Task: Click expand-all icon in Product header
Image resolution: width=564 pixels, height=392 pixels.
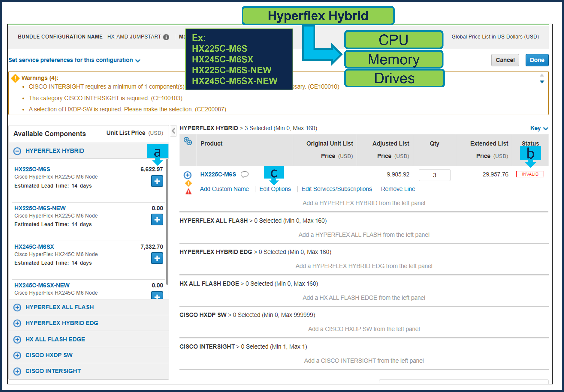Action: tap(188, 141)
